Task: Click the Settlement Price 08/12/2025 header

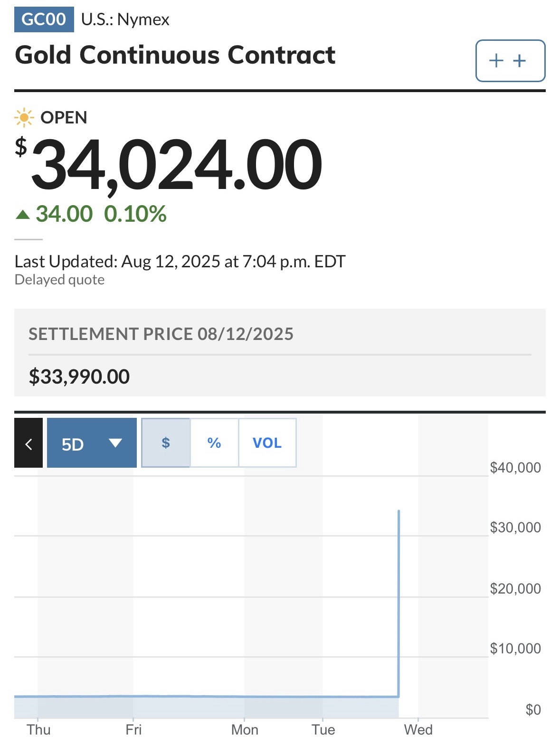Action: [x=161, y=334]
